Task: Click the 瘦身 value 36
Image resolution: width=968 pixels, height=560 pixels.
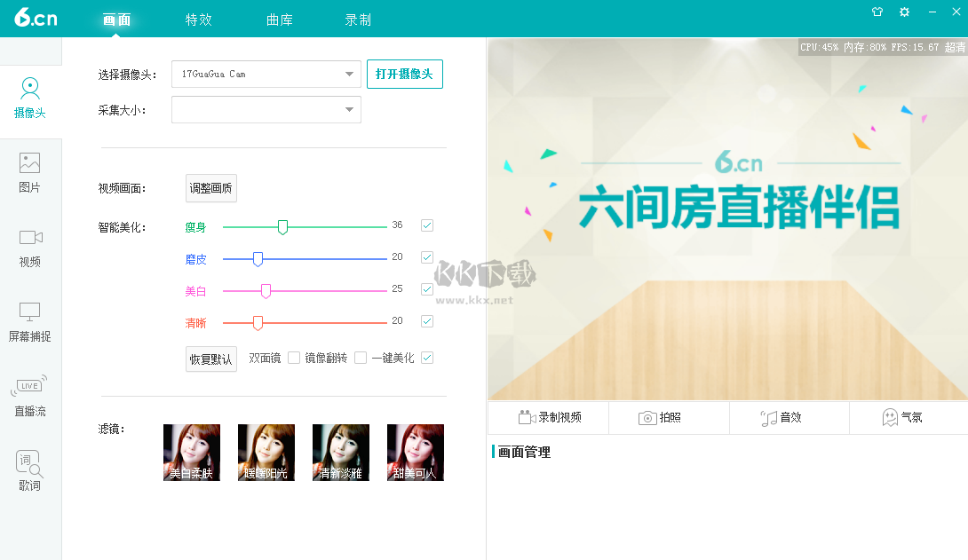Action: click(x=397, y=225)
